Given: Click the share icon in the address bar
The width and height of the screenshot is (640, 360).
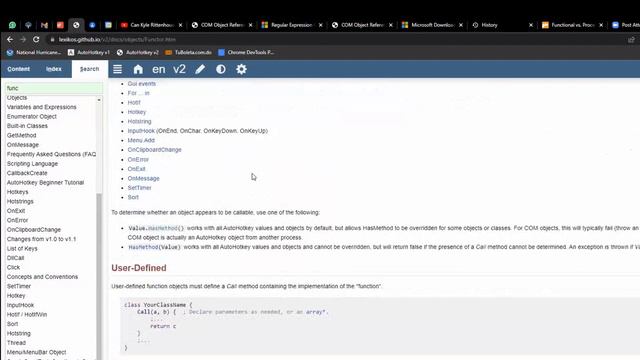Looking at the screenshot, I should point(631,40).
